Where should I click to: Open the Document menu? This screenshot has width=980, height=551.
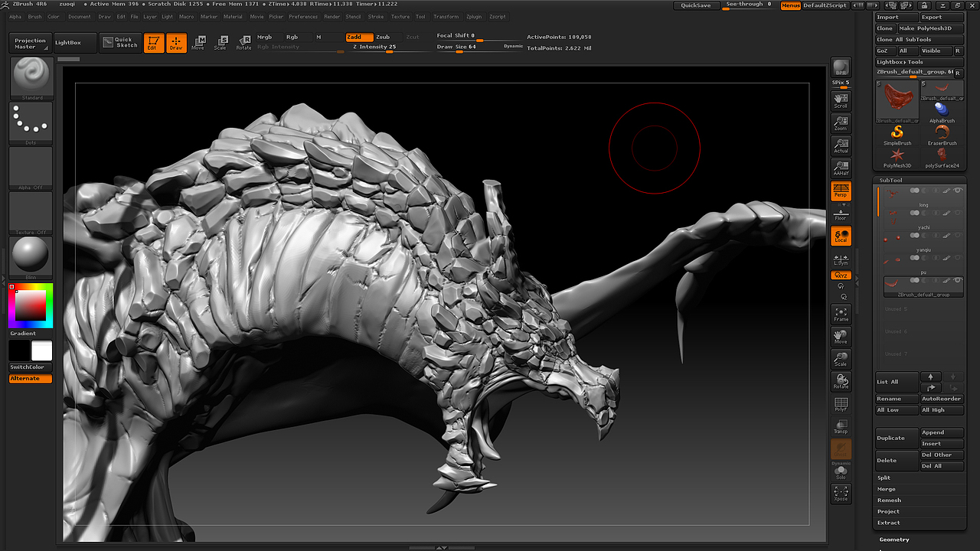(x=79, y=16)
